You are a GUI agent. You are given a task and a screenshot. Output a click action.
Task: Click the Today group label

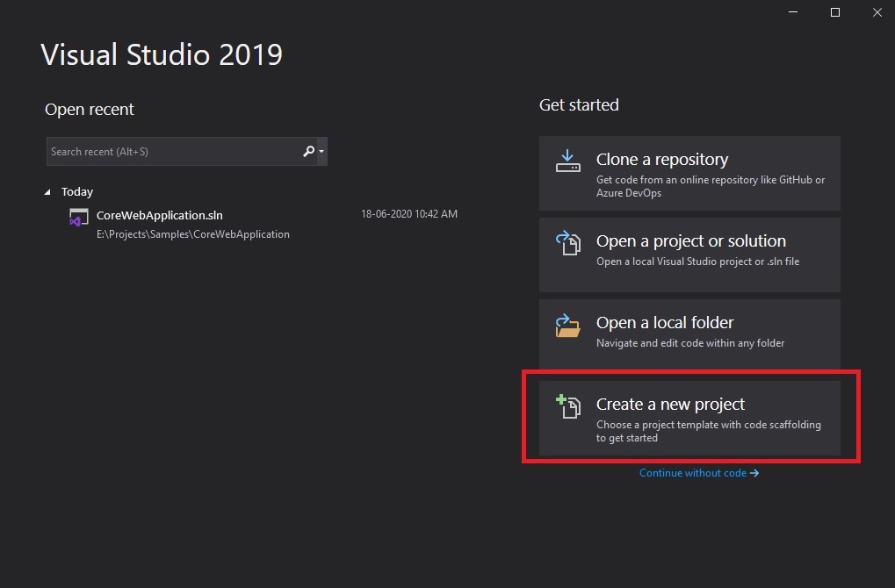[x=77, y=192]
